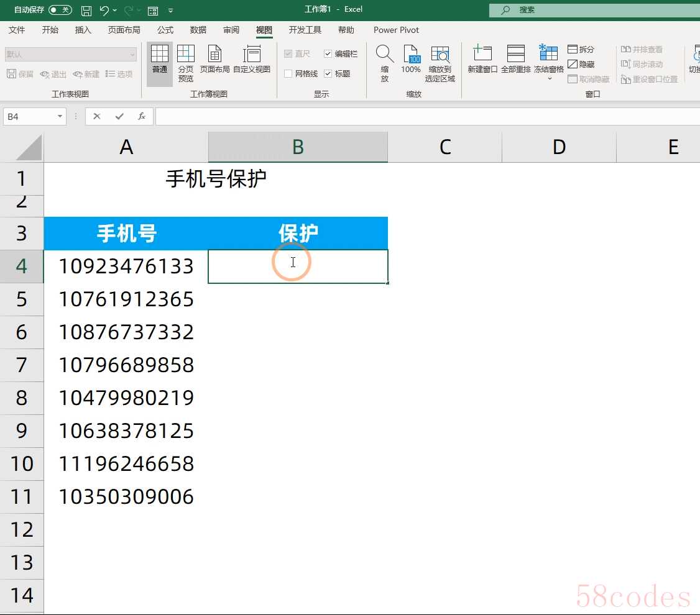
Task: Enable the Gridlines (网格线) checkbox
Action: point(288,74)
